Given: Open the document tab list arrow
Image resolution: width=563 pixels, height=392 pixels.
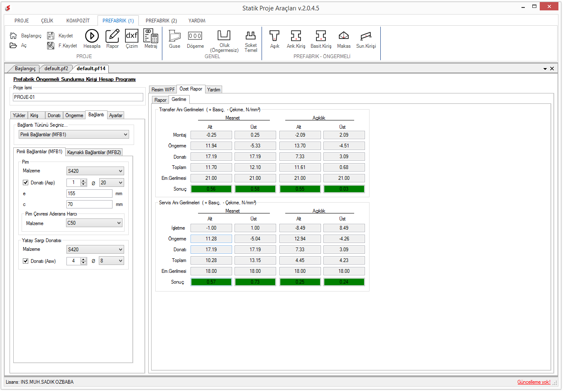Looking at the screenshot, I should point(545,69).
